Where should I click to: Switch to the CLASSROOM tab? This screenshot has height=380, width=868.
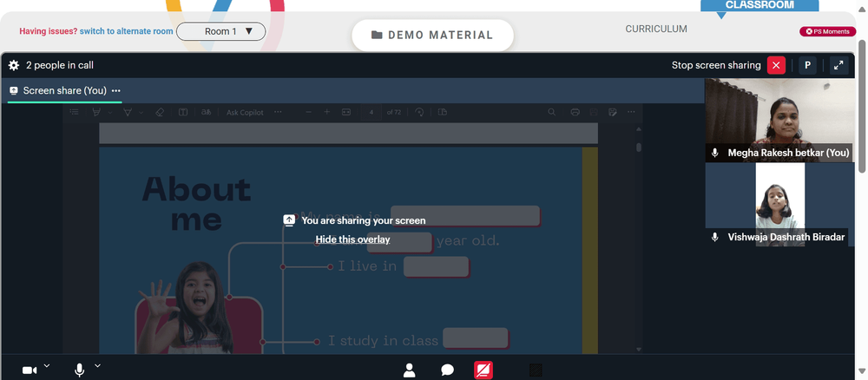coord(759,5)
